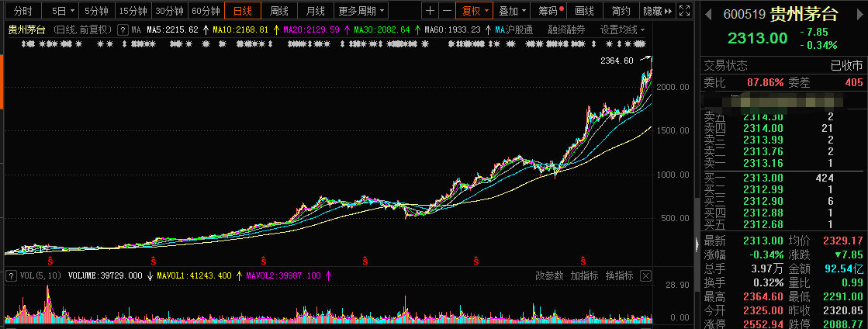Click the 买五 2312.68 order row
The height and width of the screenshot is (329, 868).
point(783,224)
